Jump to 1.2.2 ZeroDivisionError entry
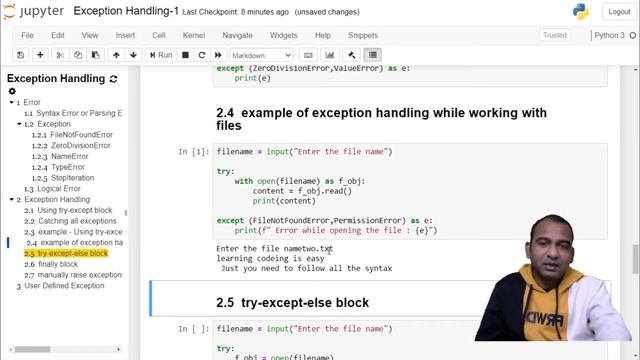Viewport: 640px width, 360px height. (x=71, y=146)
